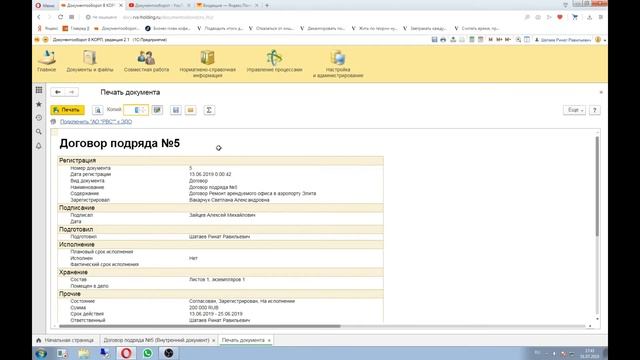Open the functions menu grid icon
This screenshot has height=360, width=640.
point(39,90)
